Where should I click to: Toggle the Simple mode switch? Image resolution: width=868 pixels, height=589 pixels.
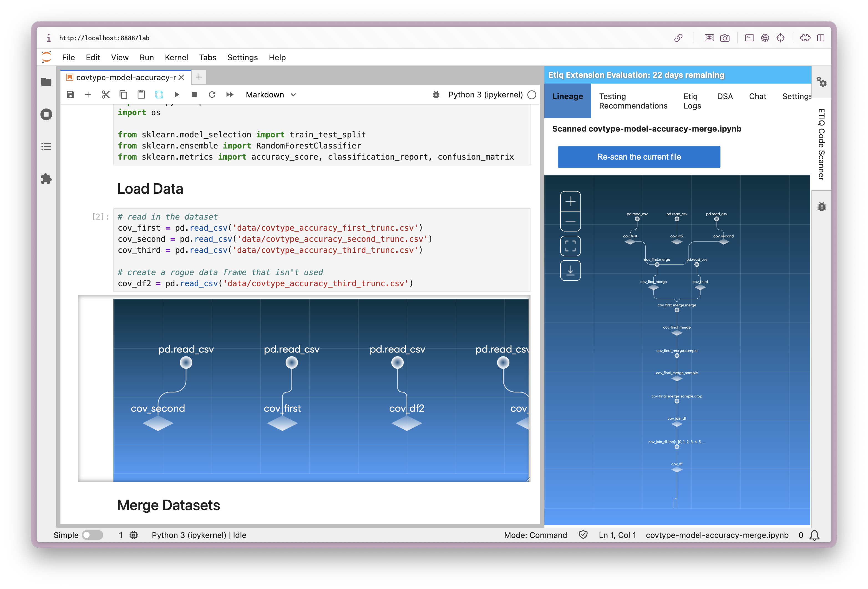click(x=92, y=535)
